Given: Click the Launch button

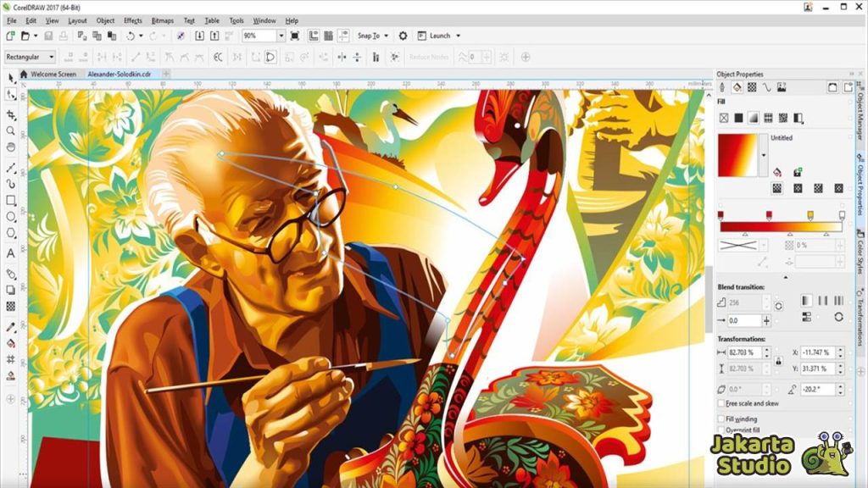Looking at the screenshot, I should click(x=439, y=36).
